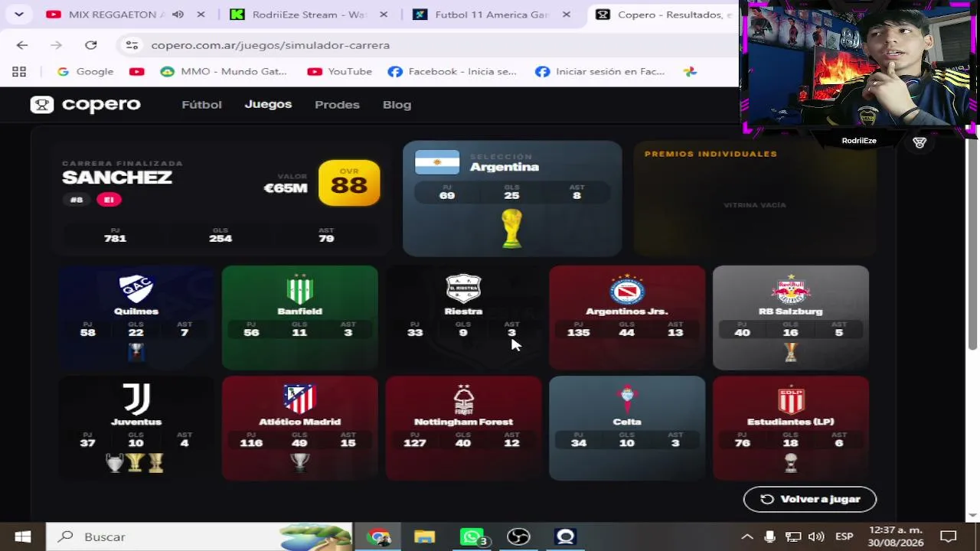Click the Buscar taskbar search box

click(199, 536)
